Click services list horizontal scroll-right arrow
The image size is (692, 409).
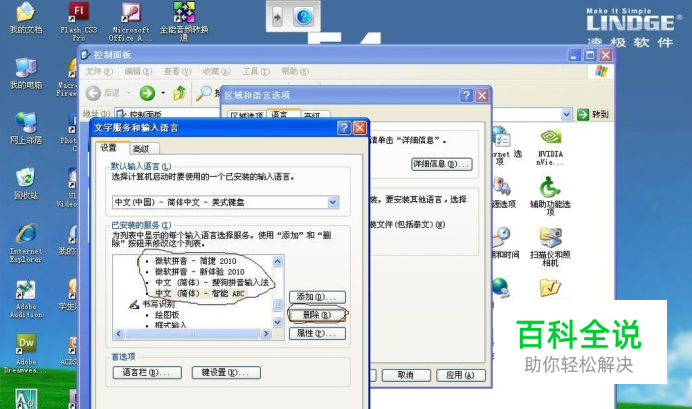click(266, 334)
